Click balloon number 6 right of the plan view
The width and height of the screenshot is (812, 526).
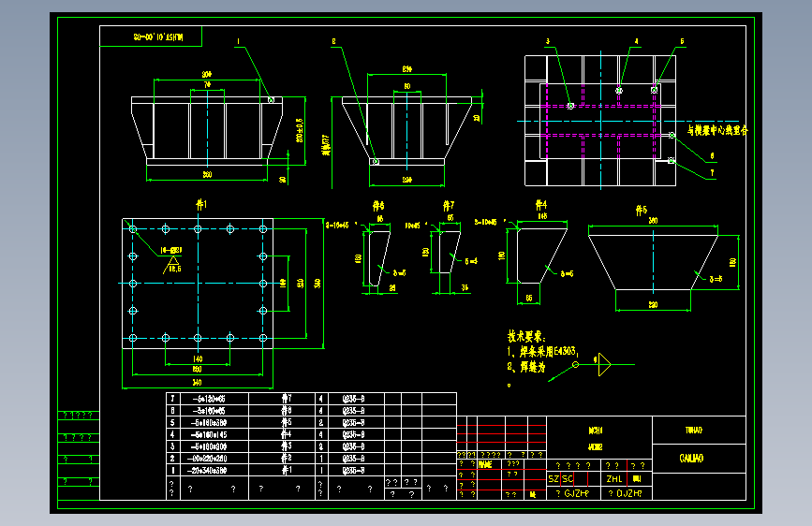coord(712,155)
